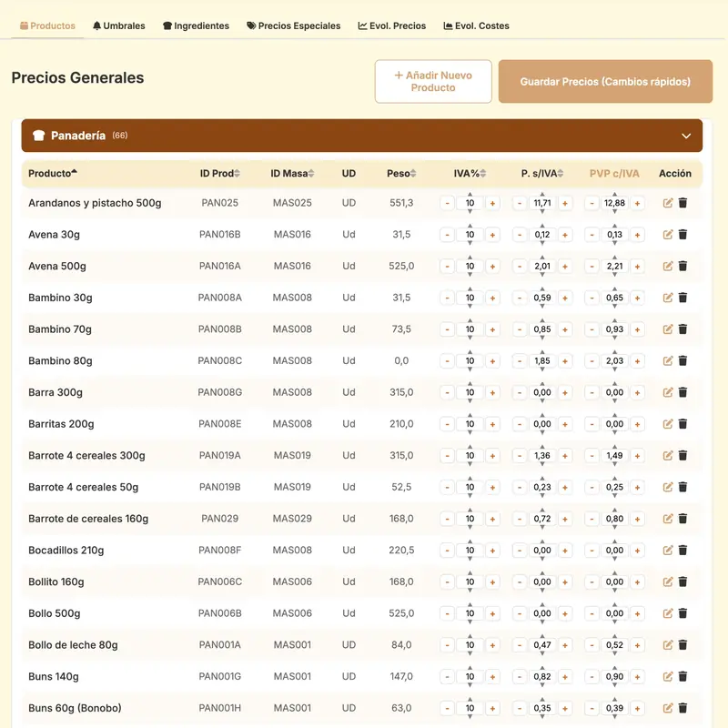This screenshot has height=728, width=728.
Task: Delete Bambino 30g row
Action: pos(682,298)
